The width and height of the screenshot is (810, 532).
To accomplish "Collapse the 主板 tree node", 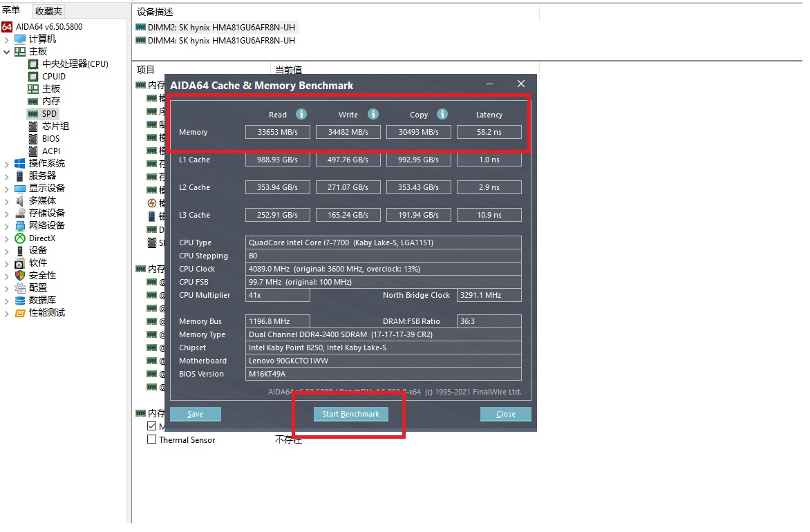I will 6,52.
